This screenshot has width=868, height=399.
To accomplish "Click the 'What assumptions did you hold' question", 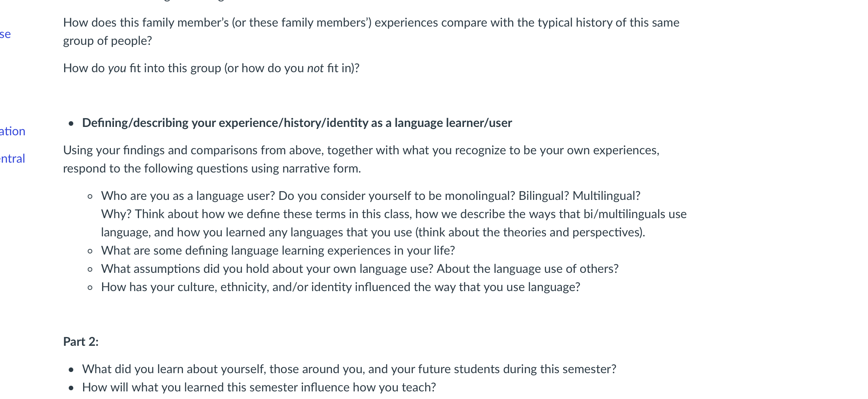I will point(360,269).
